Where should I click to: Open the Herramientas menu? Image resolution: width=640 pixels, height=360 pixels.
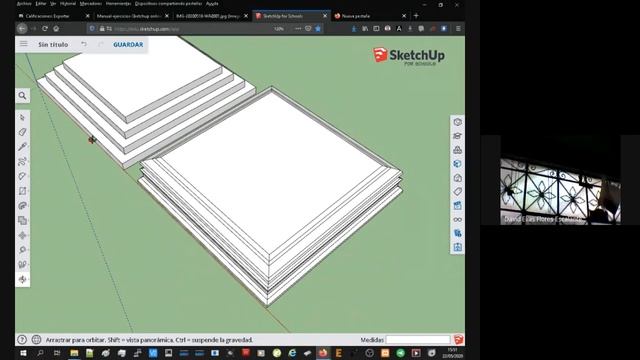point(118,4)
